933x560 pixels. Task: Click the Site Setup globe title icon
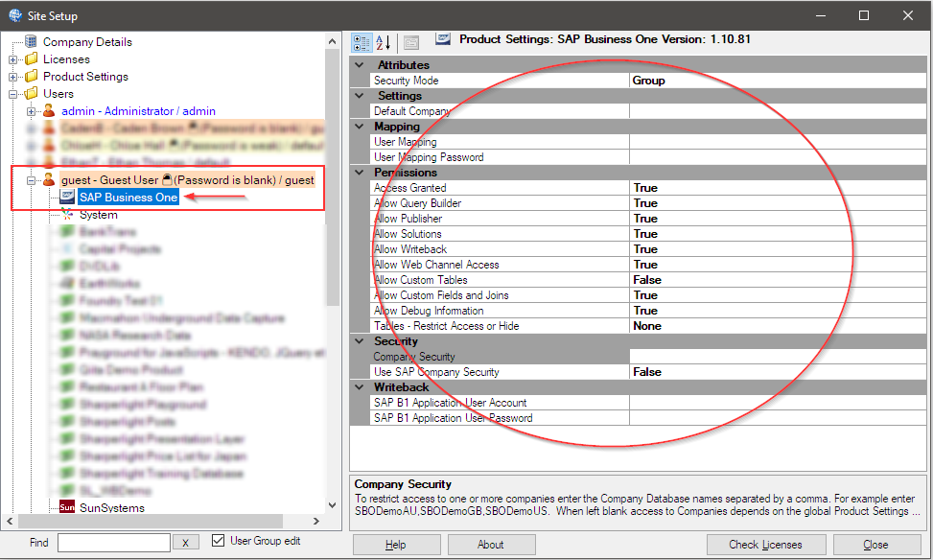15,15
